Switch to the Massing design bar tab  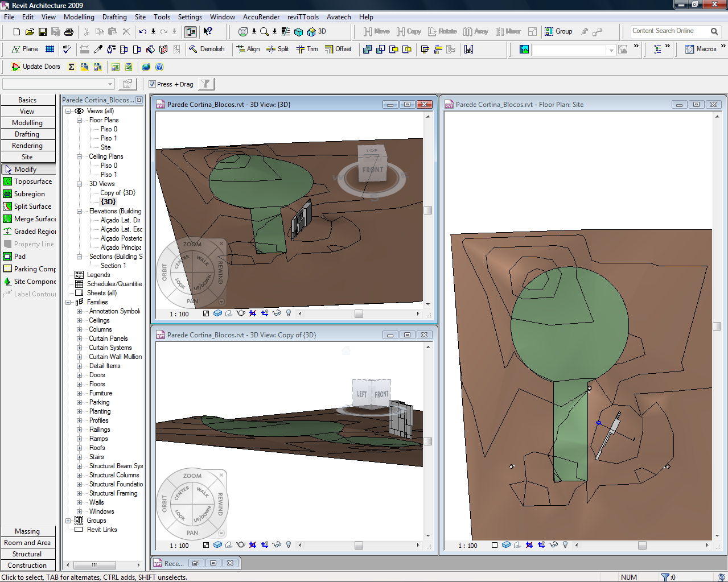pos(27,531)
